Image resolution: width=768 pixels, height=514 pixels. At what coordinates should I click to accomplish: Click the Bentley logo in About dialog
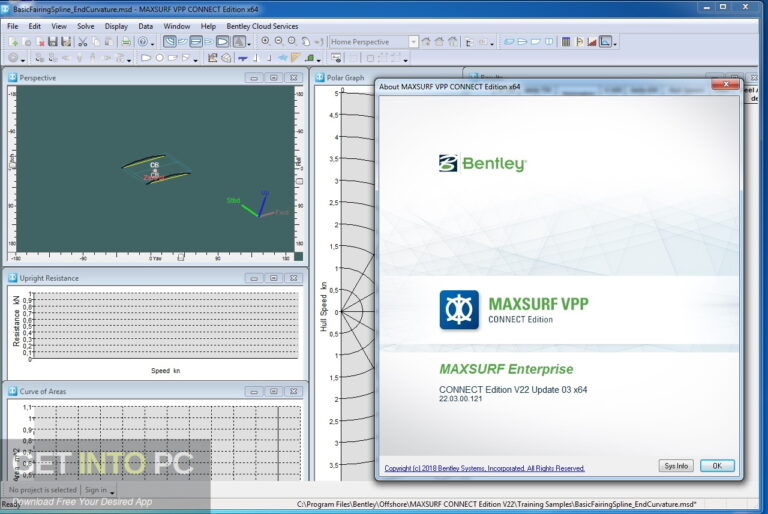coord(482,163)
